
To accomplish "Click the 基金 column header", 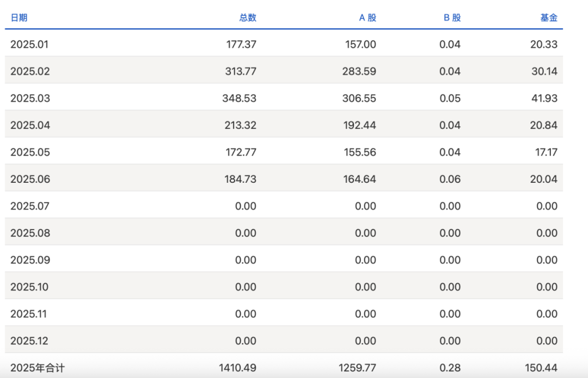I will (x=549, y=17).
